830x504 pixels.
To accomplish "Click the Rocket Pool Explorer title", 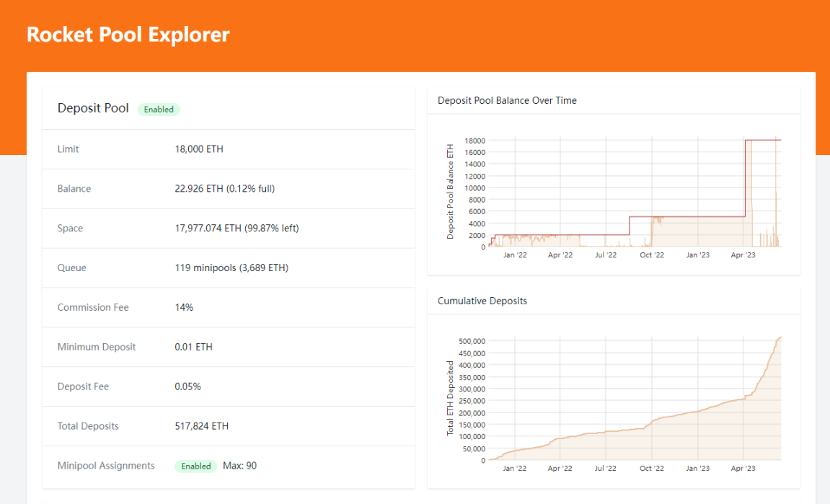I will pos(128,34).
